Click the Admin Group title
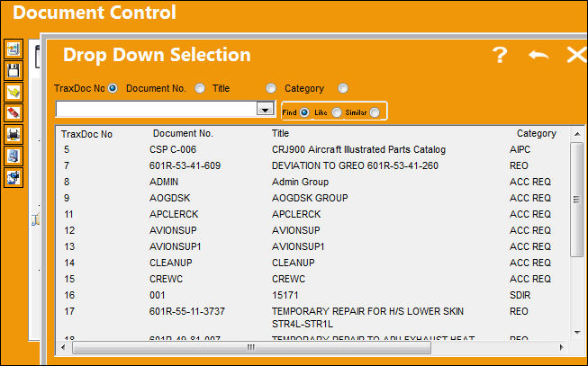Screen dimensions: 588x366 [x=300, y=182]
